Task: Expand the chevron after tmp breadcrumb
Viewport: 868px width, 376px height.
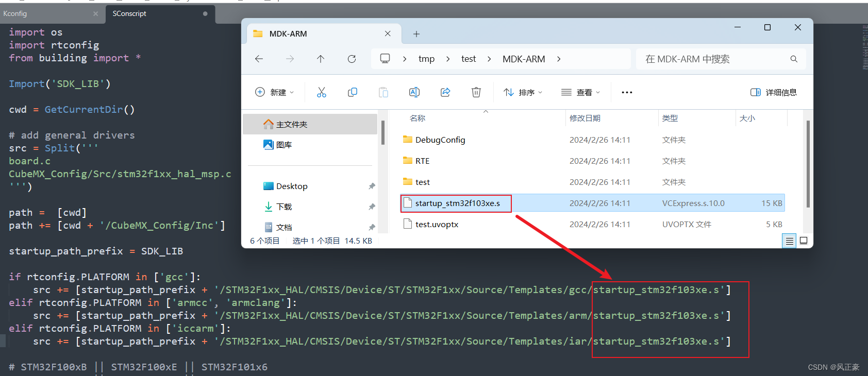Action: (448, 59)
